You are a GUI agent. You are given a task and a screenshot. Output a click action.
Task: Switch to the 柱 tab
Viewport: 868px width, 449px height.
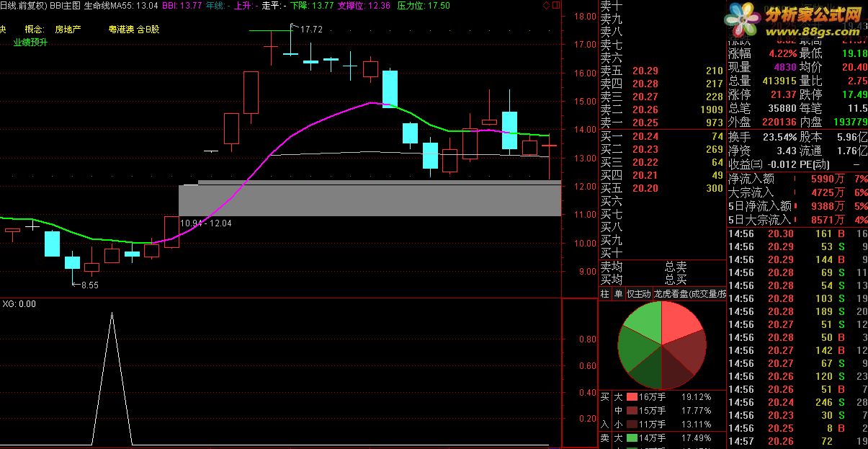[x=605, y=294]
